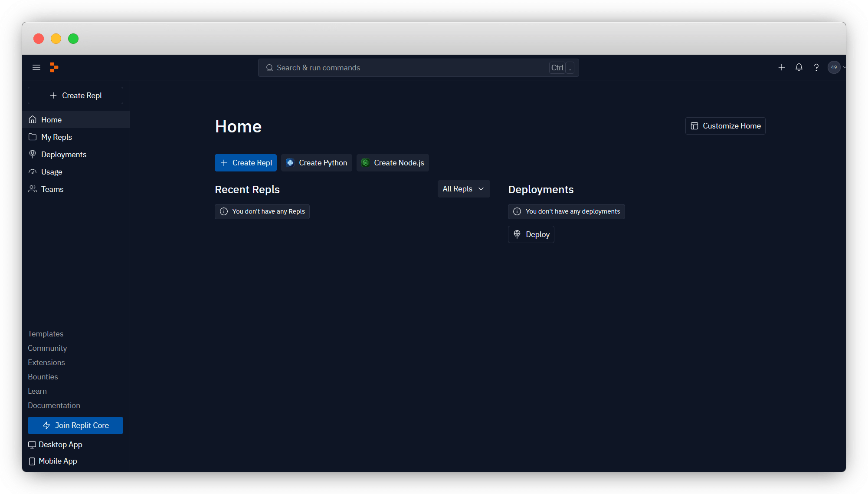Open the notifications bell
This screenshot has height=494, width=868.
pyautogui.click(x=799, y=67)
